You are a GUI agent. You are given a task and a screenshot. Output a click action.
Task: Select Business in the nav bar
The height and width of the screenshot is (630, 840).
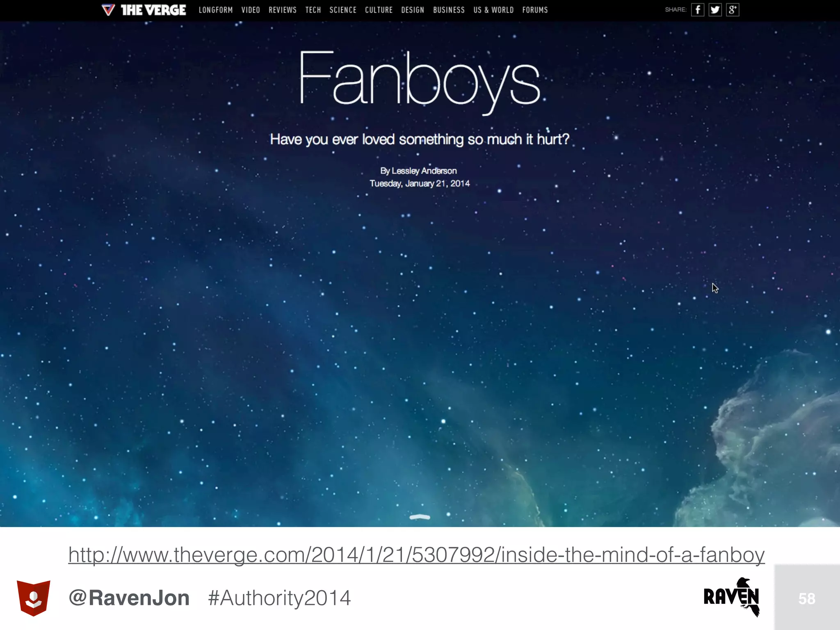(449, 10)
